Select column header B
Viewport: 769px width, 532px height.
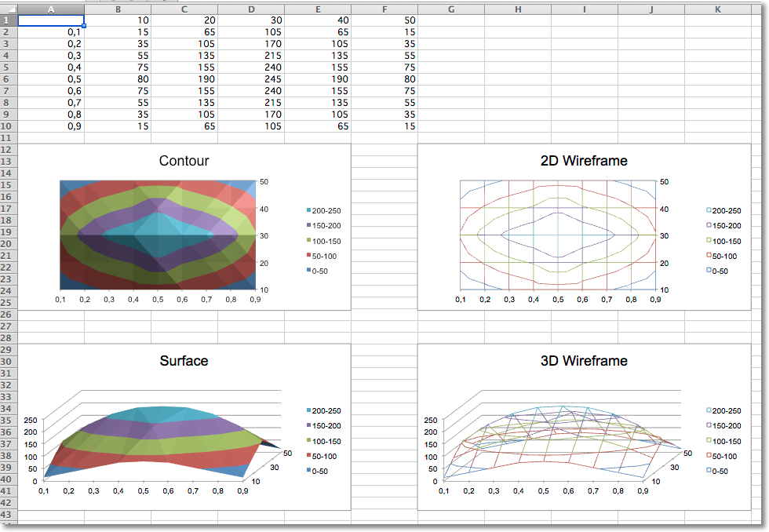[x=117, y=8]
